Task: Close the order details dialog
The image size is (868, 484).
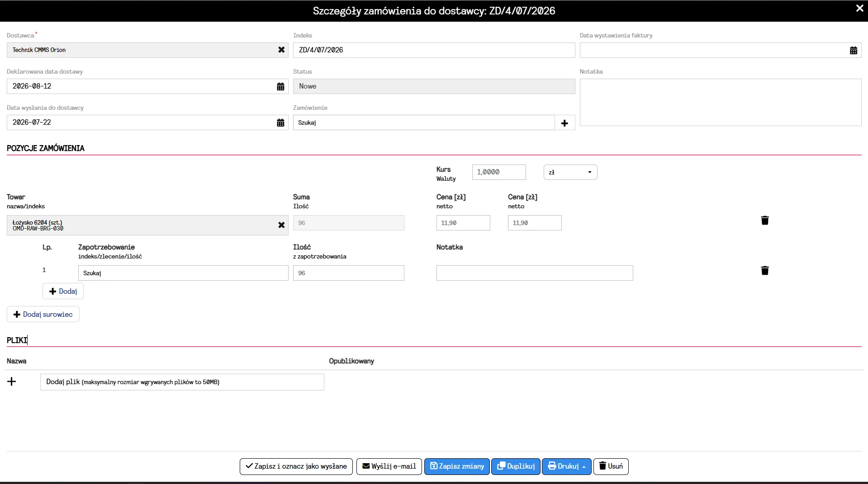Action: click(x=859, y=8)
